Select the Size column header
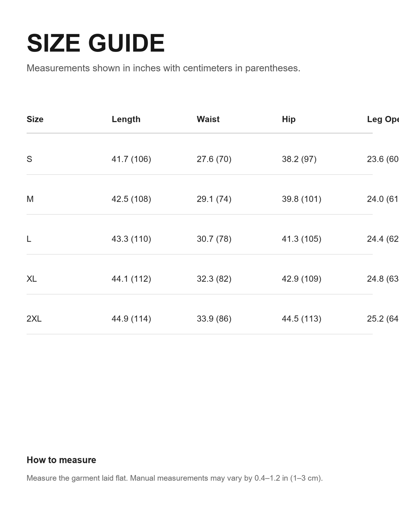399x532 pixels. (35, 119)
